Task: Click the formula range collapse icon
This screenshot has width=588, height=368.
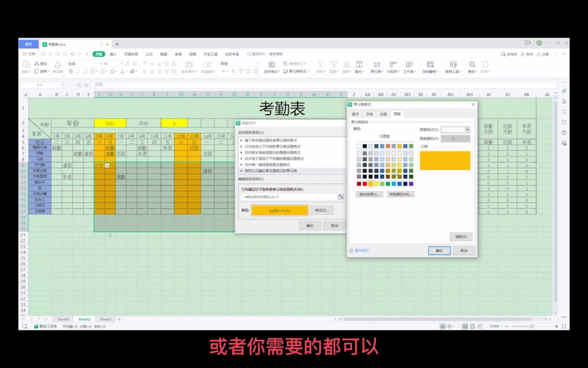Action: click(340, 197)
